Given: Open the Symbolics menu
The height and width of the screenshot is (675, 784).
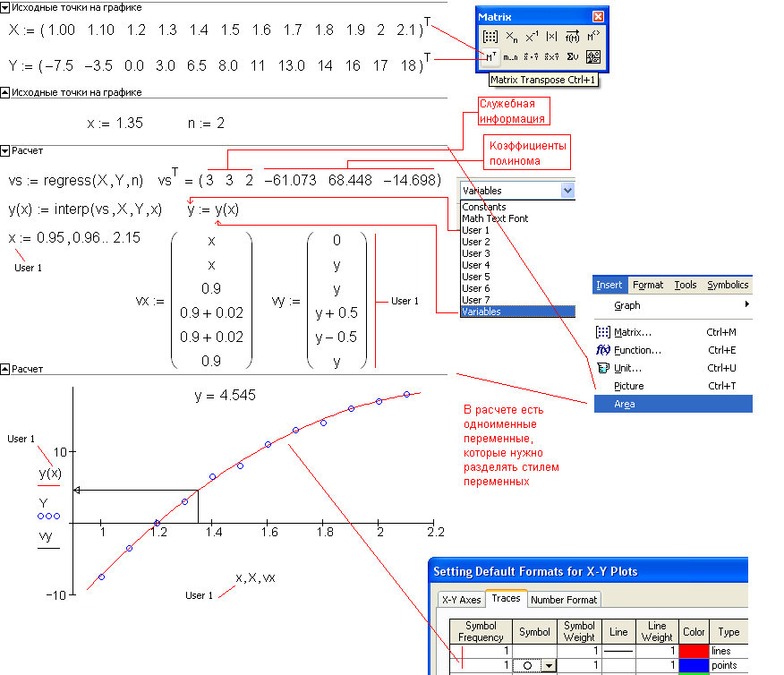Looking at the screenshot, I should 728,285.
